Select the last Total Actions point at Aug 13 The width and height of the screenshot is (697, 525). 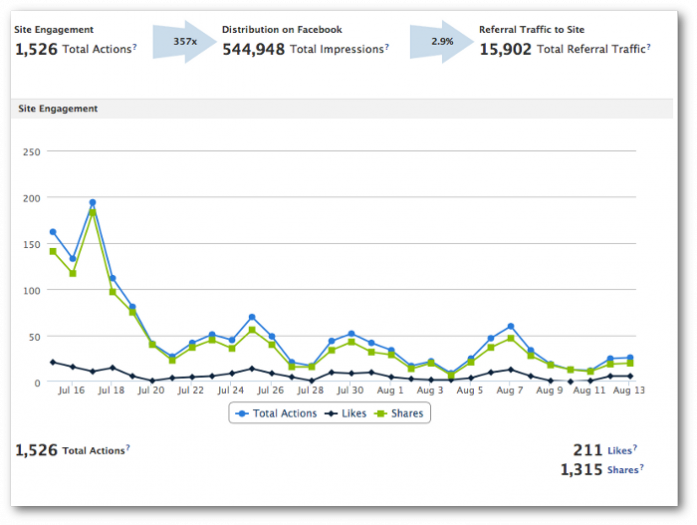(x=630, y=357)
